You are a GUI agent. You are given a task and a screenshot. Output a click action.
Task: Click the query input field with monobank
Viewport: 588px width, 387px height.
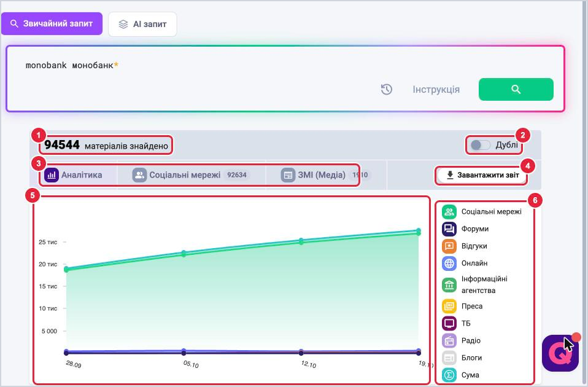[285, 79]
